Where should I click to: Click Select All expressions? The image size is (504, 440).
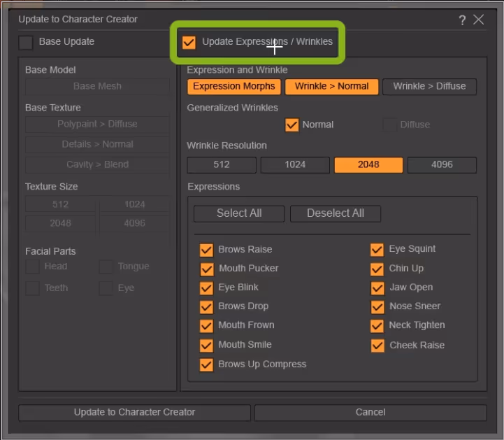click(x=239, y=213)
